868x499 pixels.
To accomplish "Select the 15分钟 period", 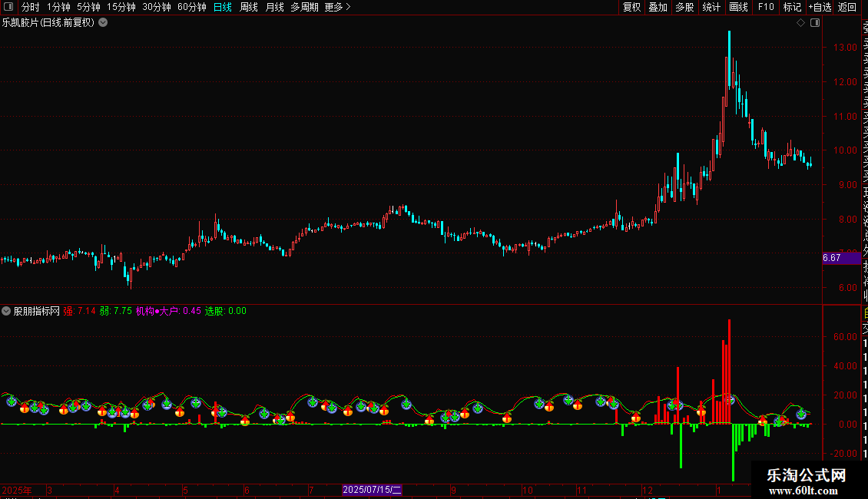I will 121,7.
